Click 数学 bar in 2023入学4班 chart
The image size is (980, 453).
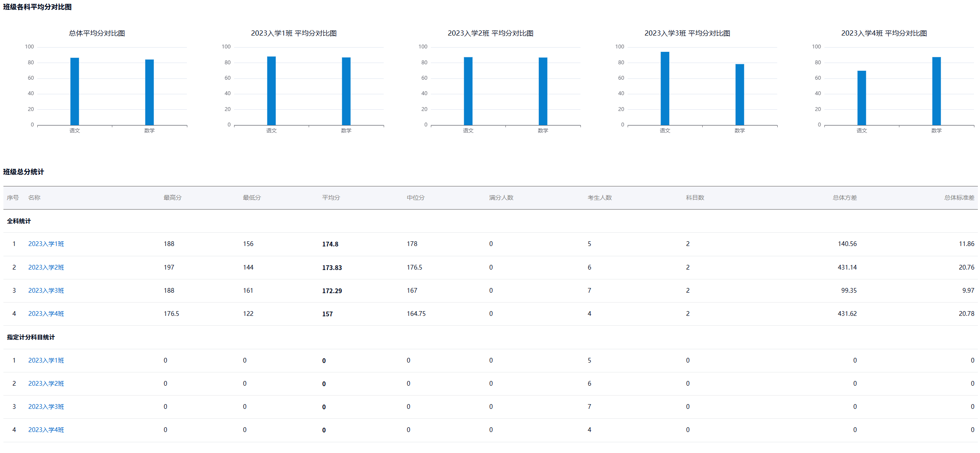coord(936,91)
